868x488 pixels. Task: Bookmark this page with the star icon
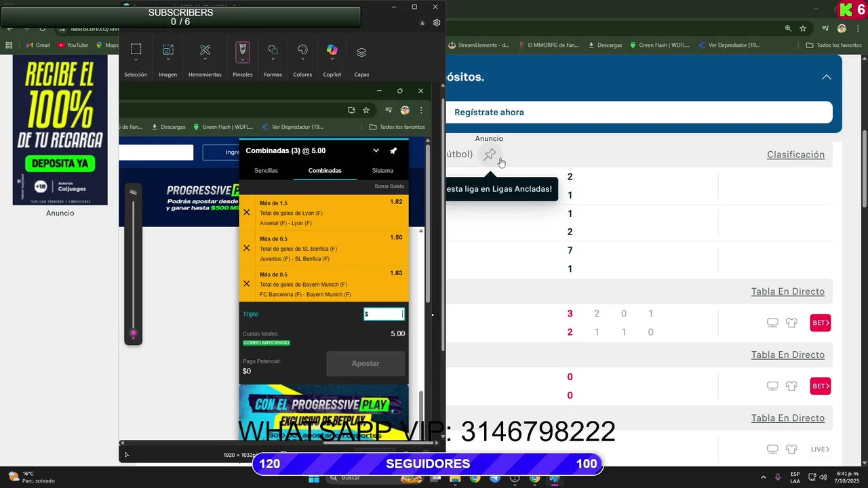(x=803, y=28)
